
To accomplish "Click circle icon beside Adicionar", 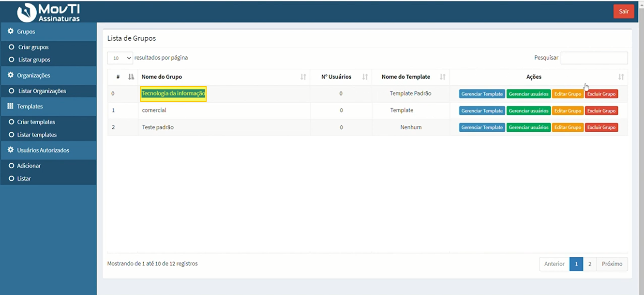I will (11, 166).
